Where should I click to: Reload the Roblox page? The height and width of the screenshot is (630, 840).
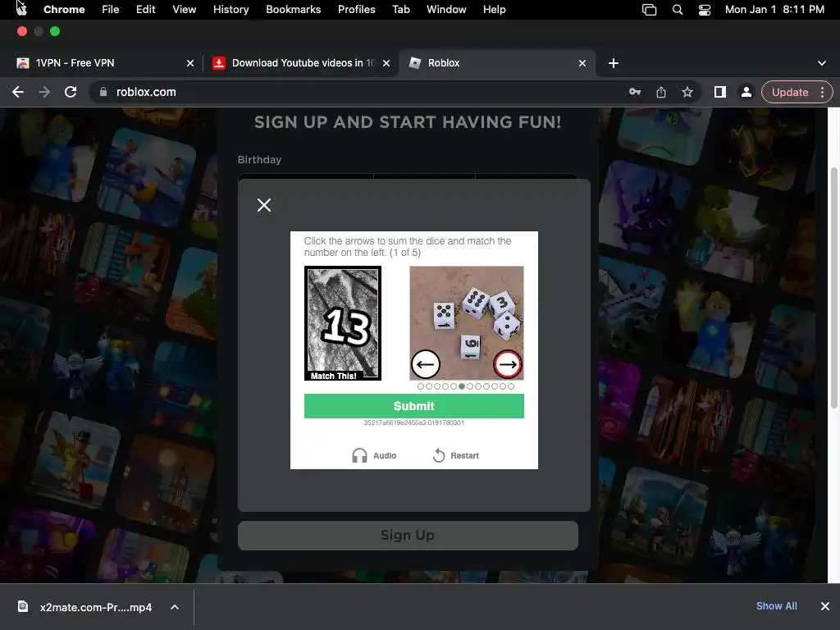coord(71,92)
